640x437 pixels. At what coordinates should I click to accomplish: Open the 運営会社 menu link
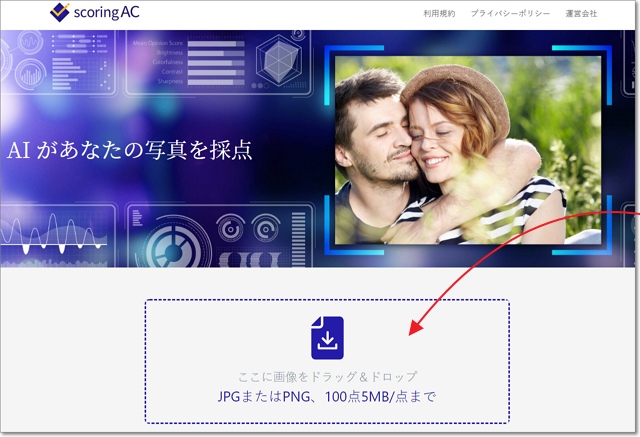click(581, 14)
